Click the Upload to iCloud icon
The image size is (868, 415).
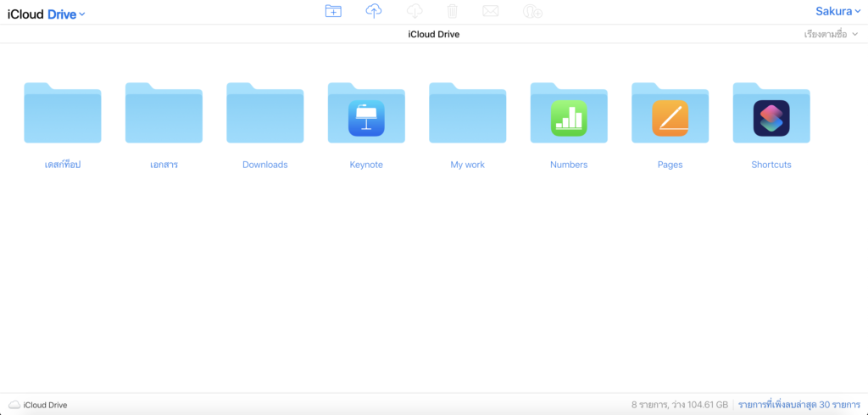coord(374,10)
